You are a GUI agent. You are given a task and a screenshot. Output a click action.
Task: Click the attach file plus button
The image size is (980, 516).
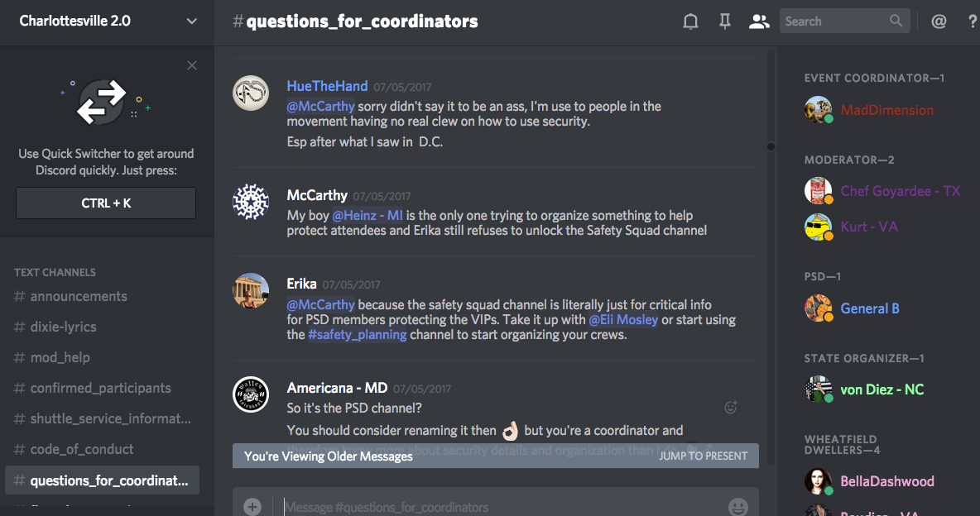[x=252, y=506]
